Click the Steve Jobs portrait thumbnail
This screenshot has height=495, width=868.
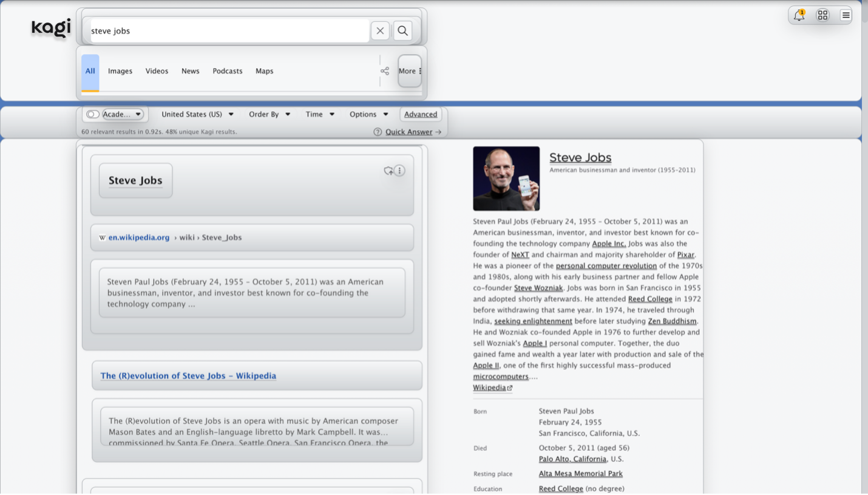(x=506, y=178)
